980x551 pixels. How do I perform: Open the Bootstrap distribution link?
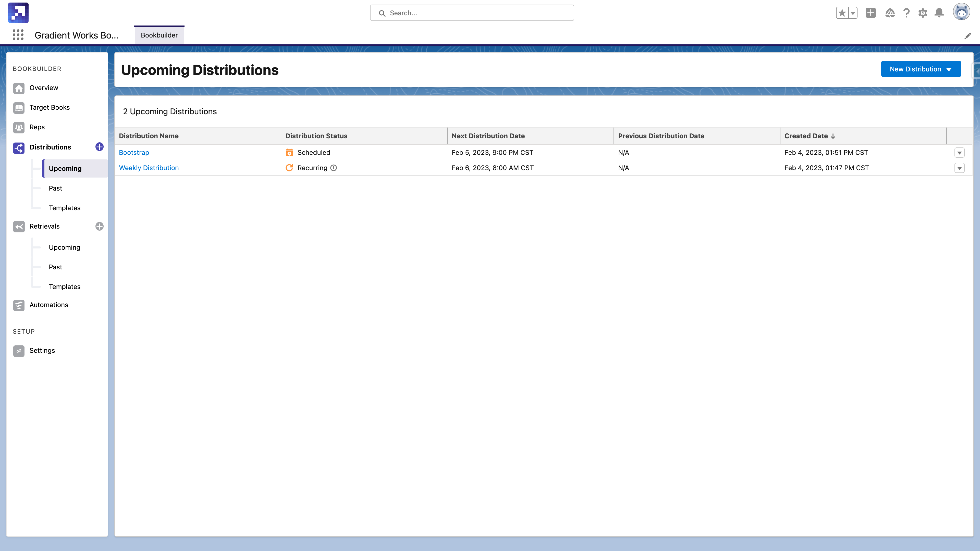[134, 153]
